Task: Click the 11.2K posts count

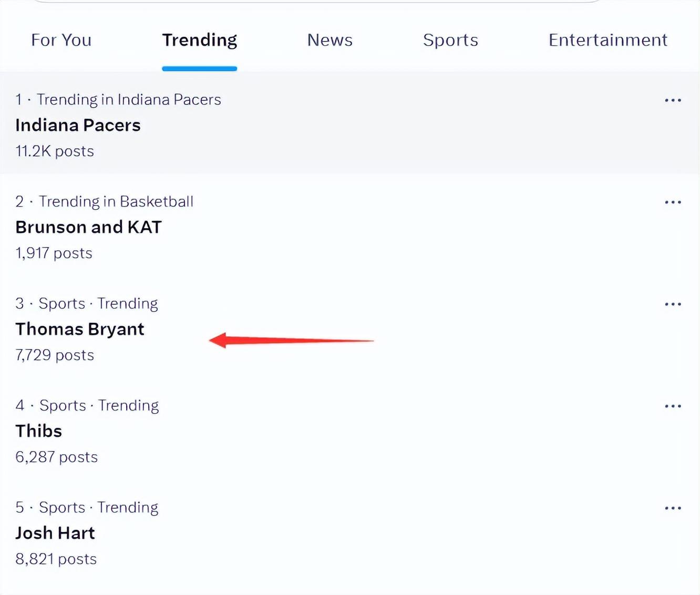Action: [x=55, y=151]
